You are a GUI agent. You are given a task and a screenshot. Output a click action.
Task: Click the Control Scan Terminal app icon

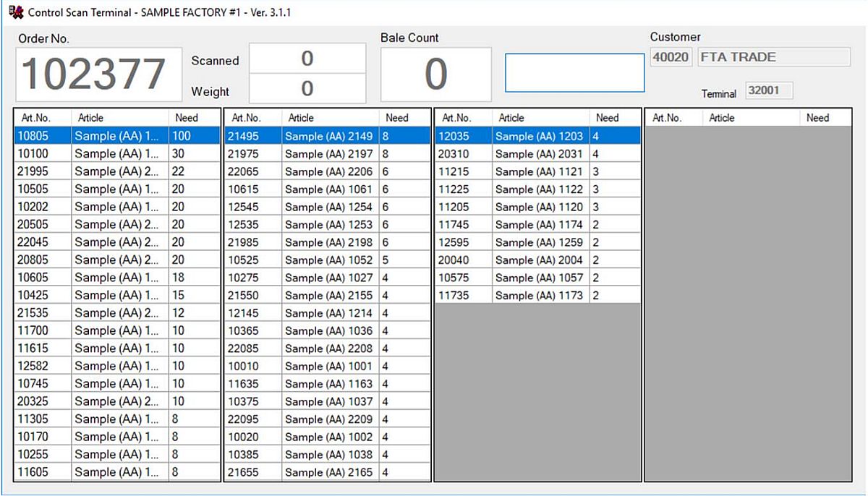pyautogui.click(x=16, y=12)
